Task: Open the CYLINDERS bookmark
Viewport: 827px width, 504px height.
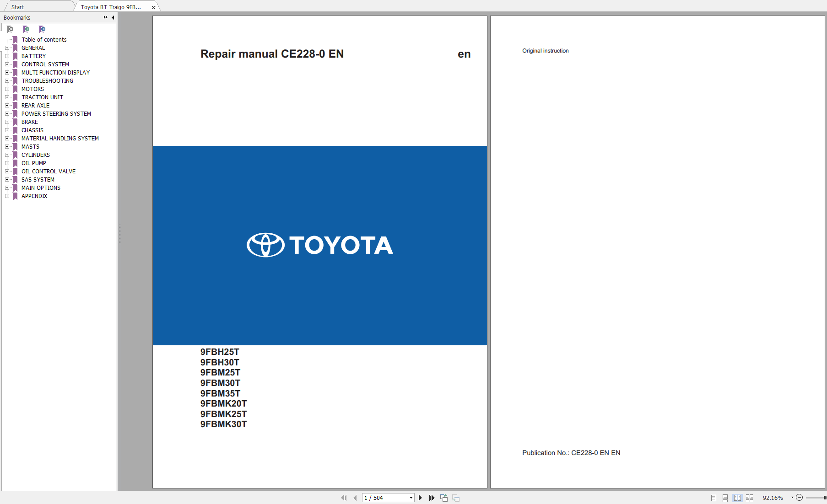Action: coord(36,155)
